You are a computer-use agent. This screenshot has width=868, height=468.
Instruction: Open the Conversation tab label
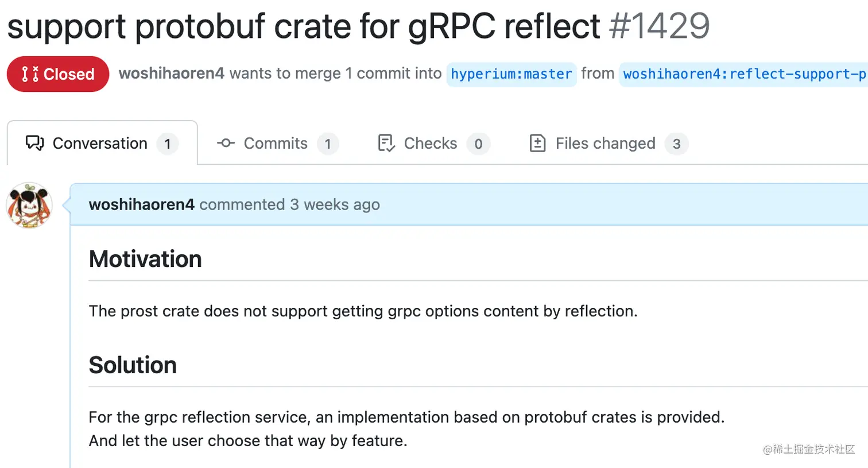100,143
